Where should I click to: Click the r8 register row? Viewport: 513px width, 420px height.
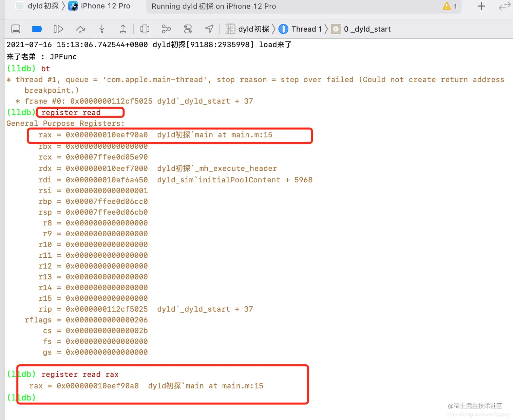95,223
